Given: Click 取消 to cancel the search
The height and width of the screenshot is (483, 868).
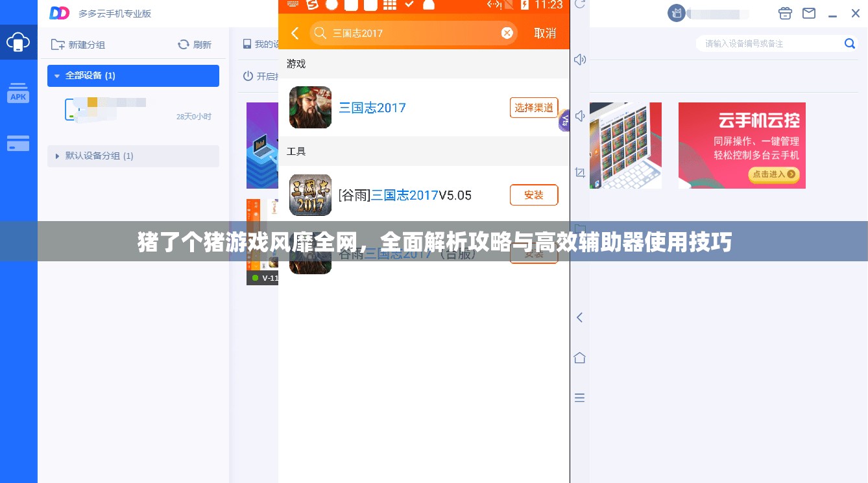Looking at the screenshot, I should pos(545,33).
